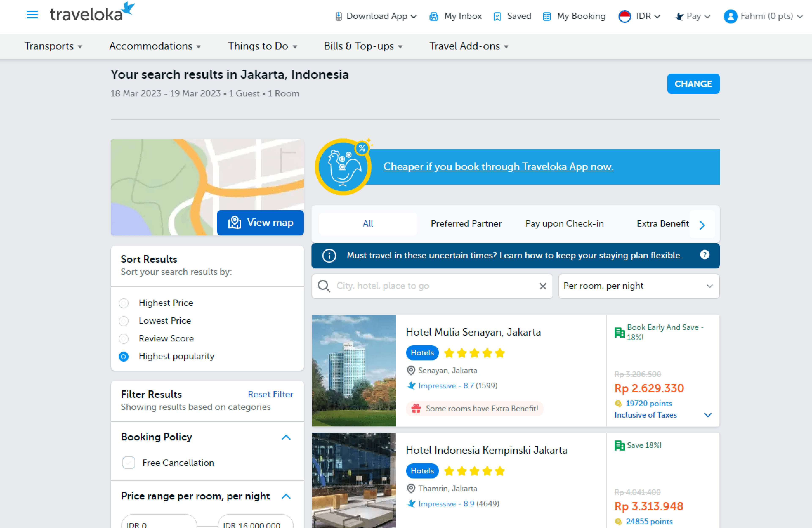Screen dimensions: 812x528
Task: Click the info circle icon in banner
Action: (329, 256)
